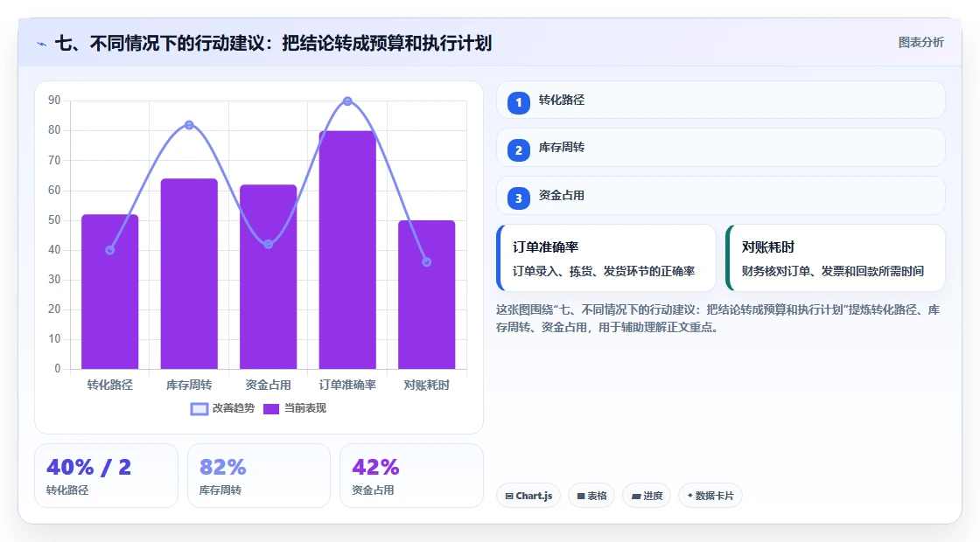Open the 订单准确率 info card
The height and width of the screenshot is (542, 980).
click(606, 258)
